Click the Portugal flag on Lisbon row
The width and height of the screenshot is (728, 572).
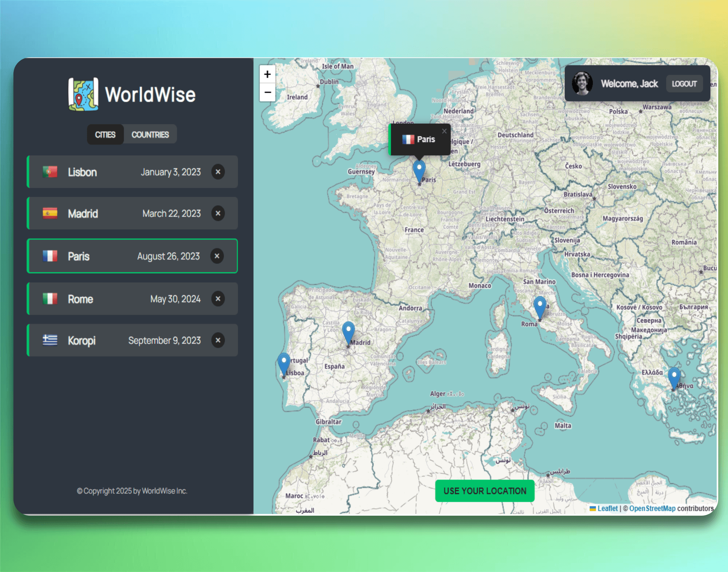click(50, 172)
